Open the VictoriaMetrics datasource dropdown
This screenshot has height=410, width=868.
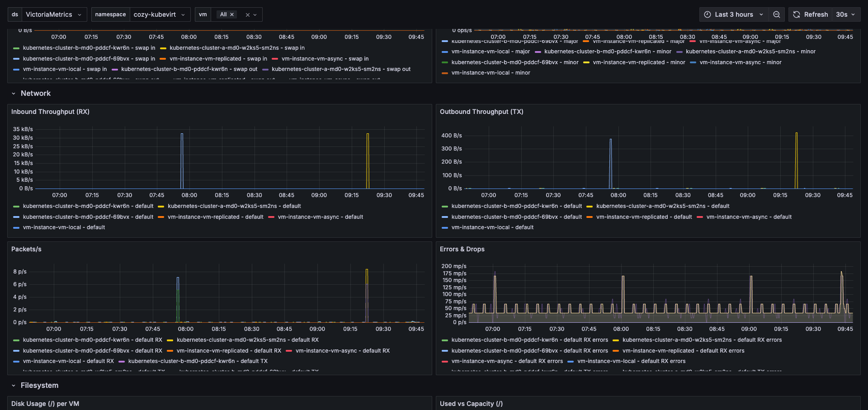54,14
